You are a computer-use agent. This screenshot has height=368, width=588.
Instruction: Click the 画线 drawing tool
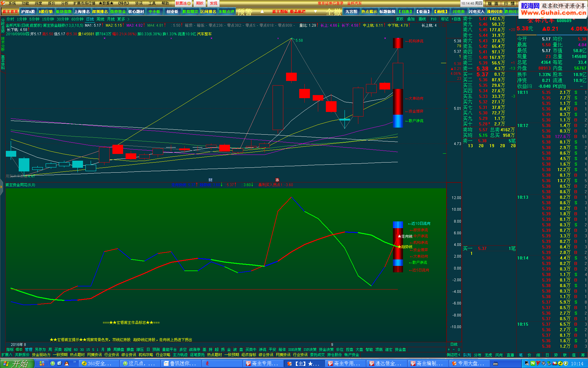coord(422,19)
